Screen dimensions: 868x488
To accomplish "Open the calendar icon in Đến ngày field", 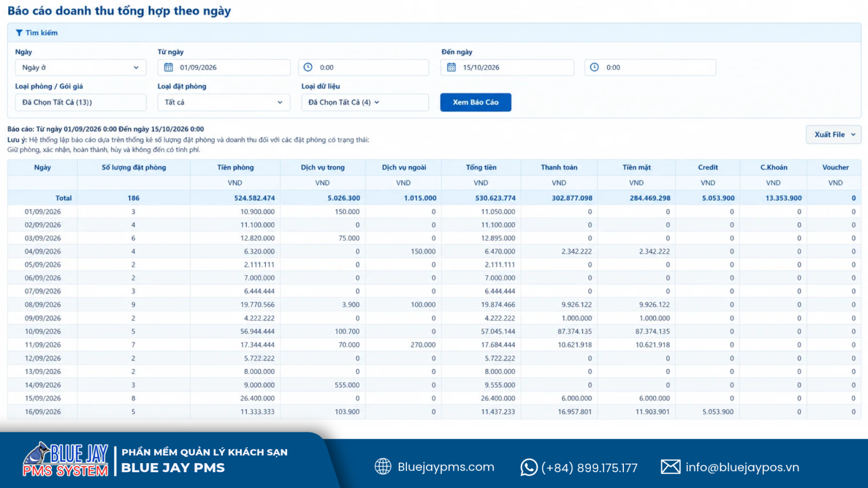I will (451, 67).
